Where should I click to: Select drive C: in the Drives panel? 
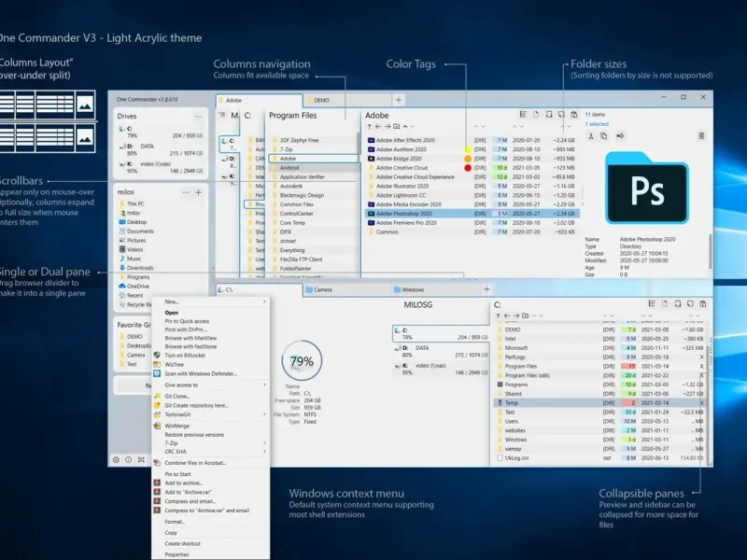[x=161, y=132]
